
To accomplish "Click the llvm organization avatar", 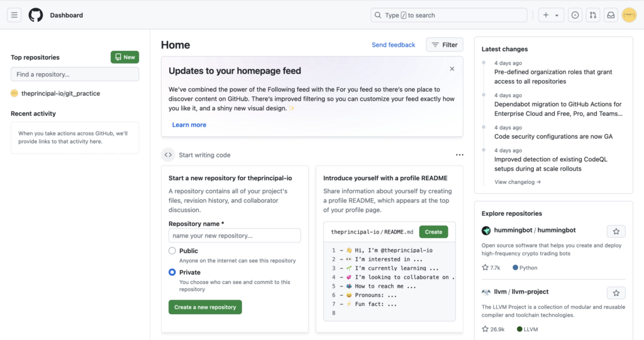I will [x=486, y=292].
